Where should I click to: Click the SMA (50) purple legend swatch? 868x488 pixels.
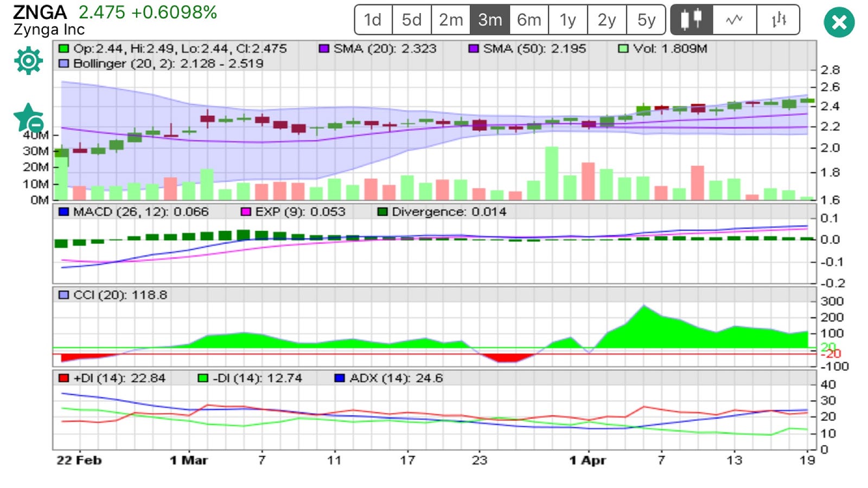[x=474, y=49]
